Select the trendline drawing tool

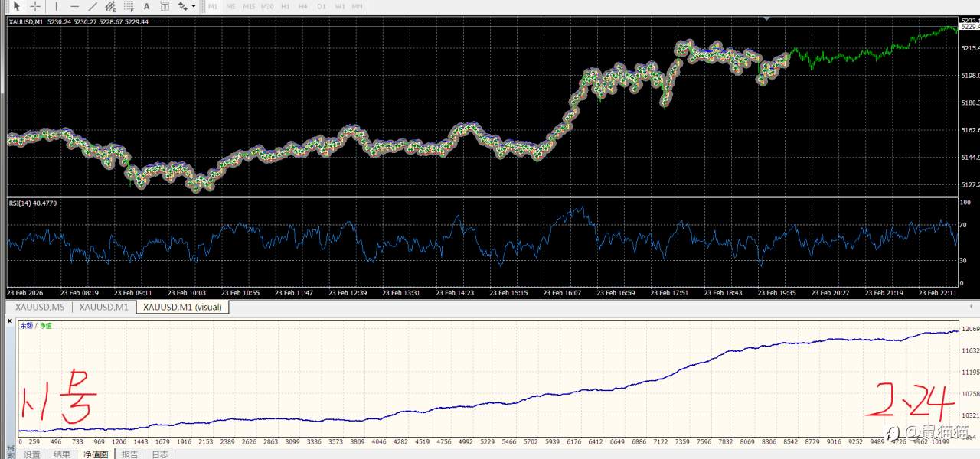point(93,5)
